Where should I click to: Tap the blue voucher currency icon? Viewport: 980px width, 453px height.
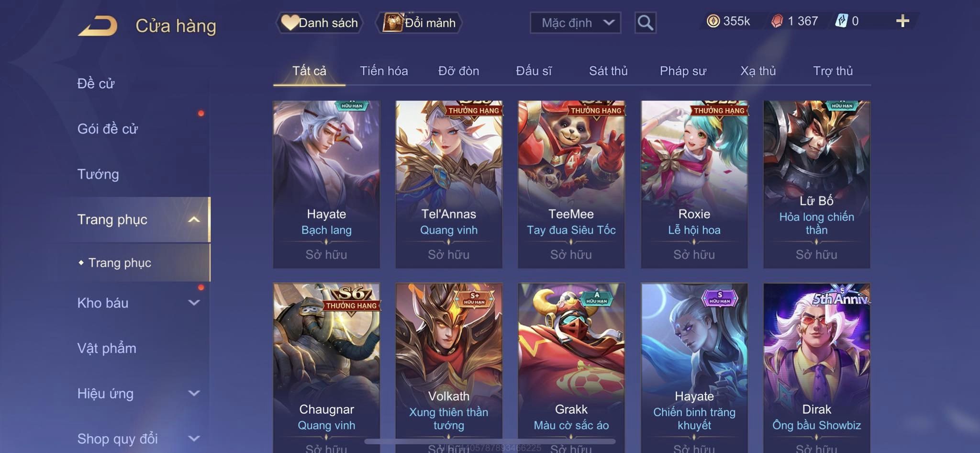(x=841, y=21)
